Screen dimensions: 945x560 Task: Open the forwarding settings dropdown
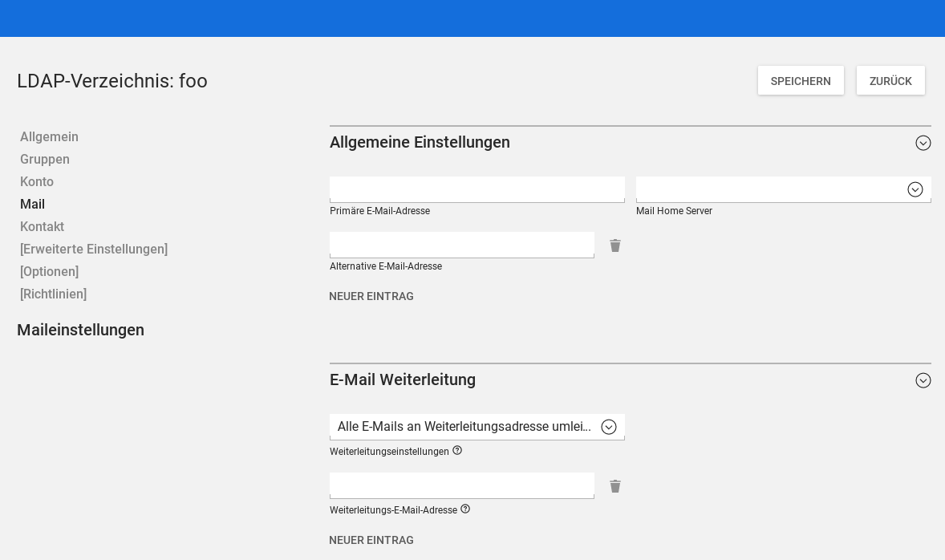tap(608, 427)
